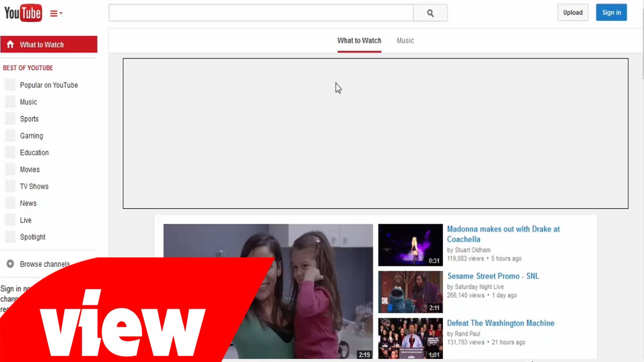Click the Gaming sidebar icon

click(x=10, y=135)
